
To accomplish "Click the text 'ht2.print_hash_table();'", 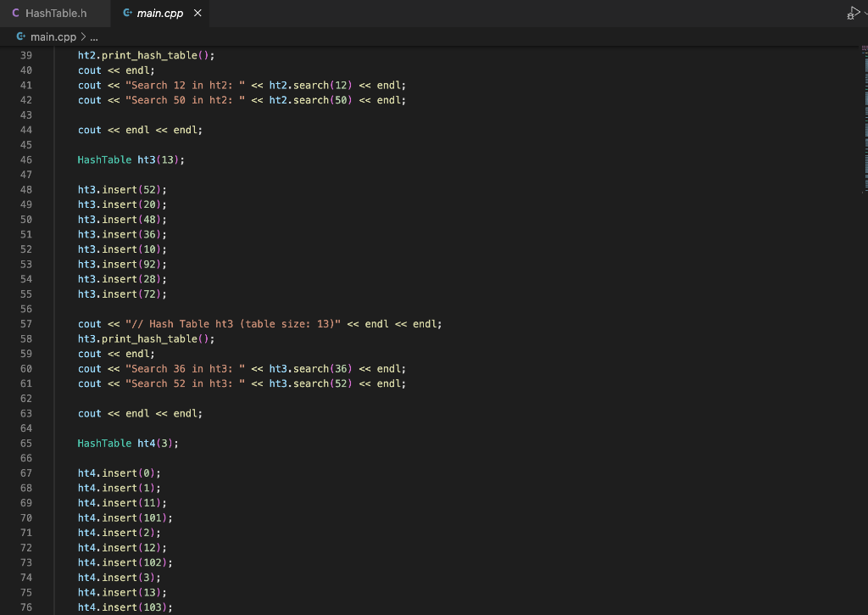I will [146, 55].
